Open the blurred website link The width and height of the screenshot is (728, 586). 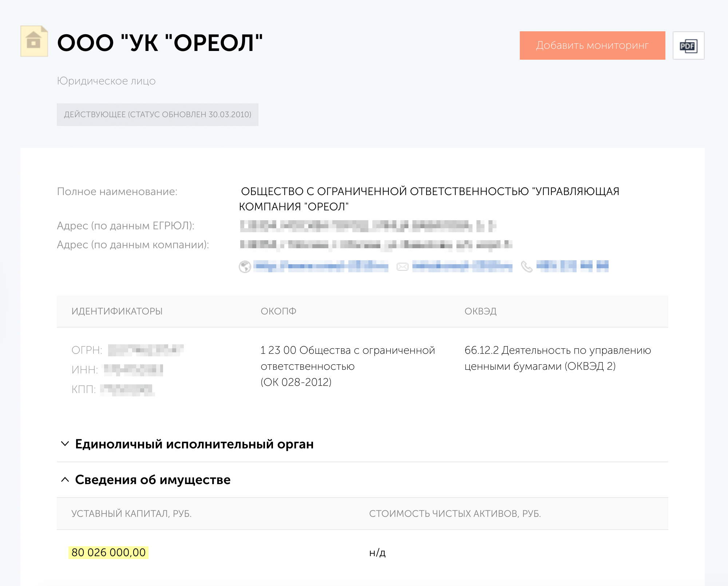click(x=321, y=266)
